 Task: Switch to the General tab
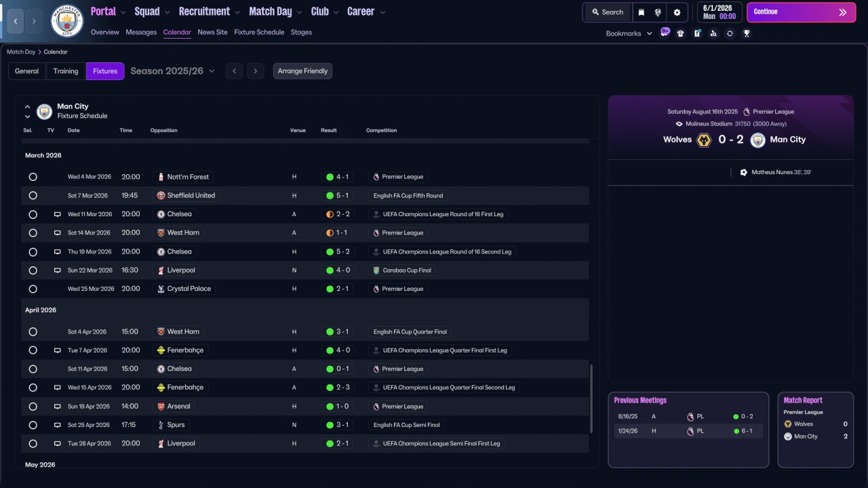click(27, 71)
